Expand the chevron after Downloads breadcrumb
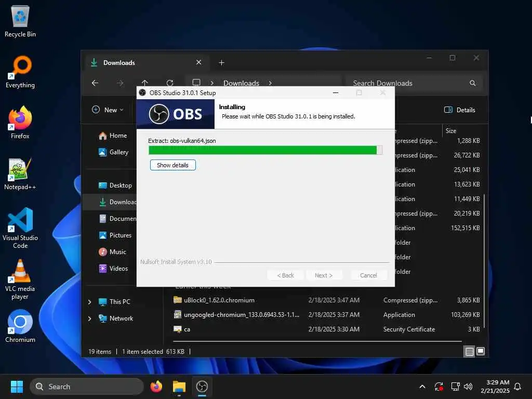Viewport: 532px width, 399px height. [x=270, y=83]
